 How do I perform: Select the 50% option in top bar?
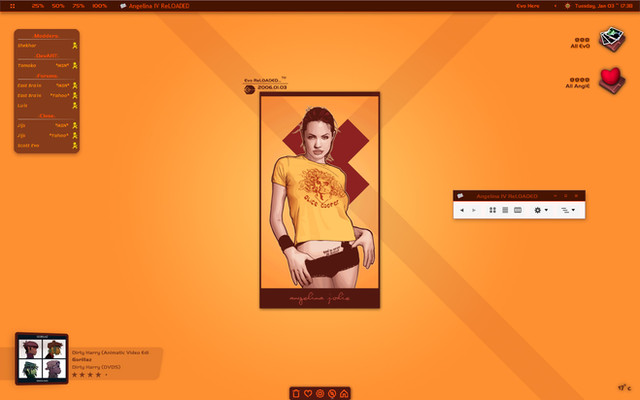[x=58, y=6]
